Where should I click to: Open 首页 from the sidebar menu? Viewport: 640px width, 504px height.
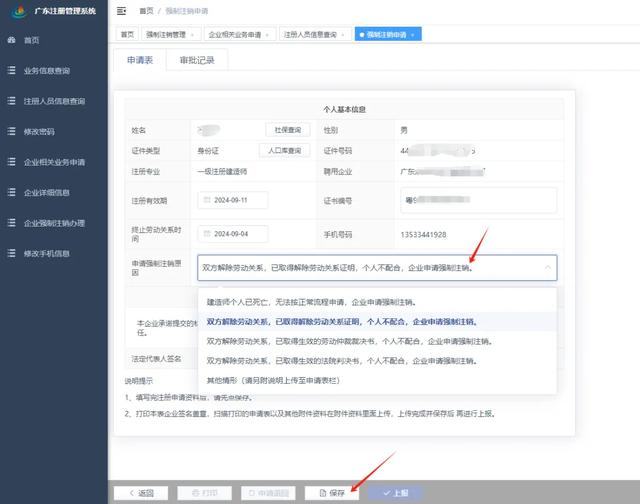[54, 40]
